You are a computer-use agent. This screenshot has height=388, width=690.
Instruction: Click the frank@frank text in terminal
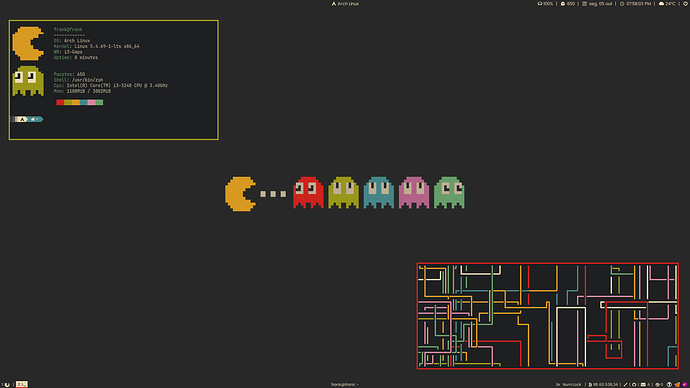(68, 29)
